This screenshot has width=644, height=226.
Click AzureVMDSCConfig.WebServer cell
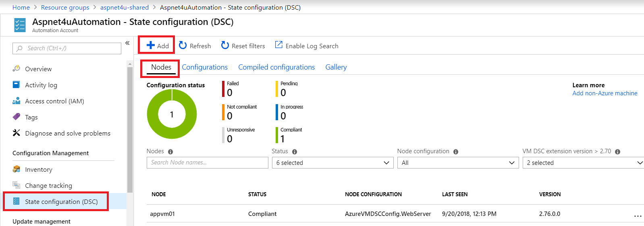388,214
